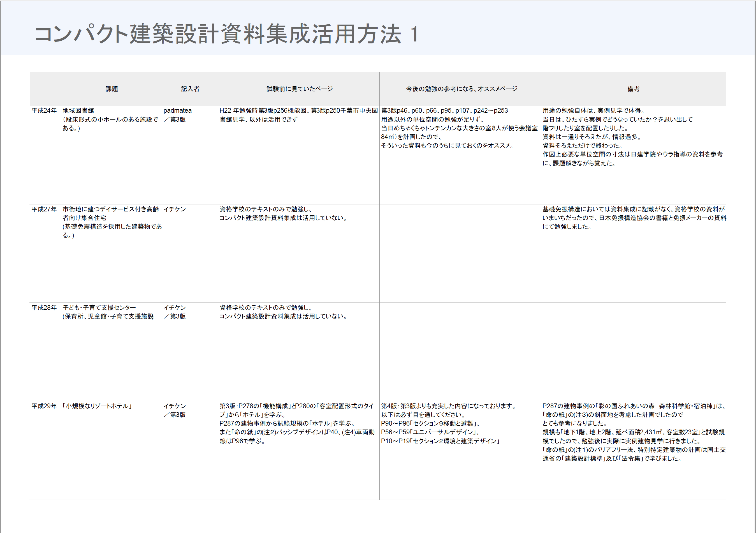The height and width of the screenshot is (533, 756).
Task: Click the 平成27年 row label
Action: tap(44, 209)
